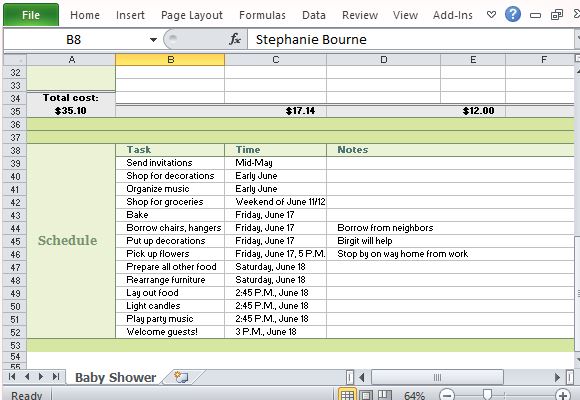Click the zoom out minus button
This screenshot has height=400, width=580.
pos(447,395)
